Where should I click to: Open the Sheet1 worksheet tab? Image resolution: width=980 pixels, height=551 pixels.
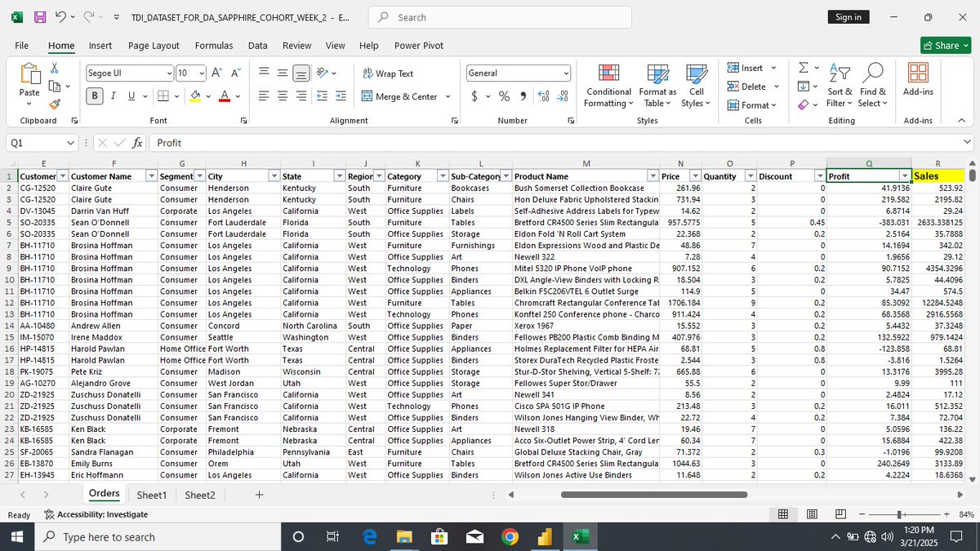151,495
